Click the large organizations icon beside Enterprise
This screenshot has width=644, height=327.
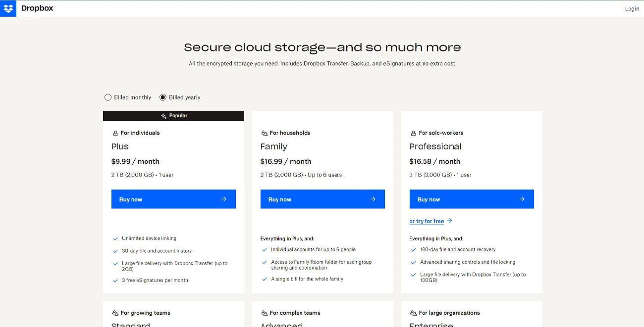pos(413,313)
